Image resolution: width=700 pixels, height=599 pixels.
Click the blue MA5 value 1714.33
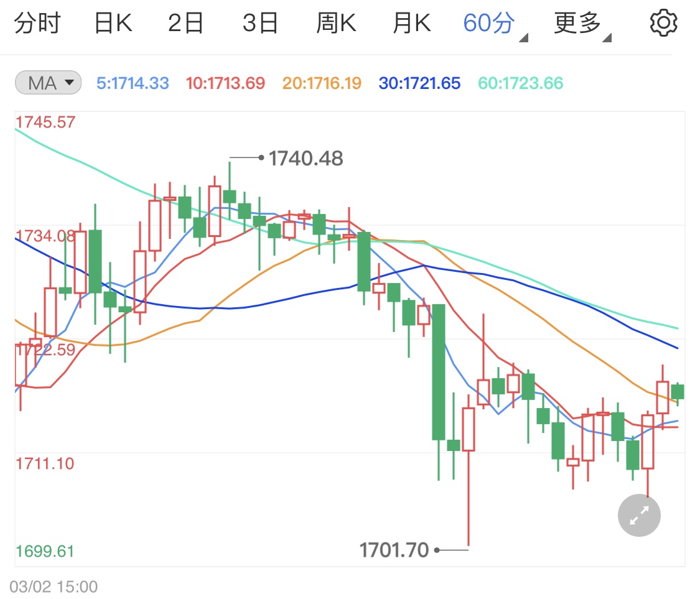pyautogui.click(x=133, y=83)
